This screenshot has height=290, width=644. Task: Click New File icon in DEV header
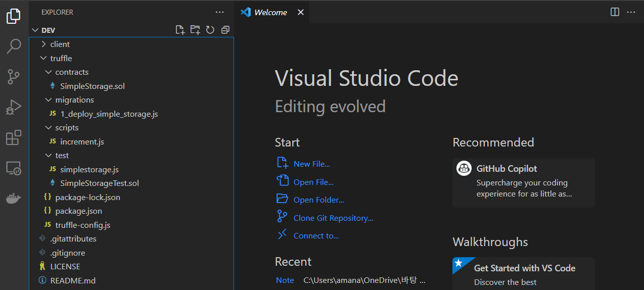[180, 30]
